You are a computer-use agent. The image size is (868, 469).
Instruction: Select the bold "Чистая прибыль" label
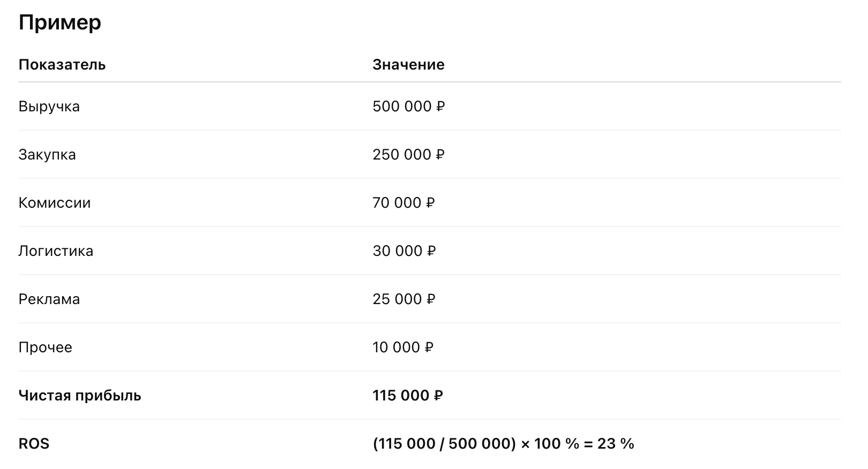80,396
